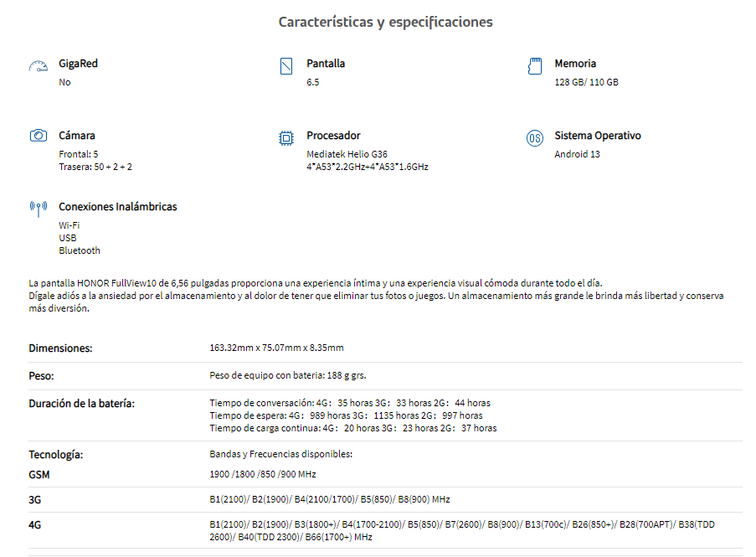
Task: Click the Memoria SD card icon
Action: click(x=535, y=66)
